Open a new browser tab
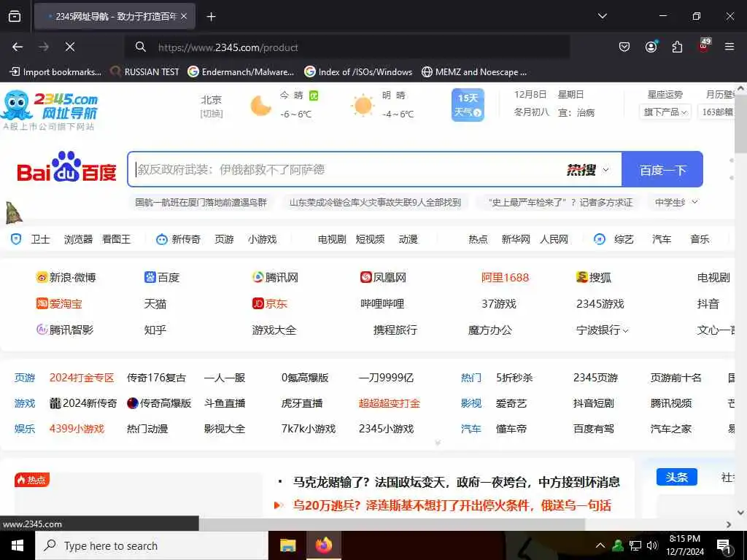 point(211,17)
